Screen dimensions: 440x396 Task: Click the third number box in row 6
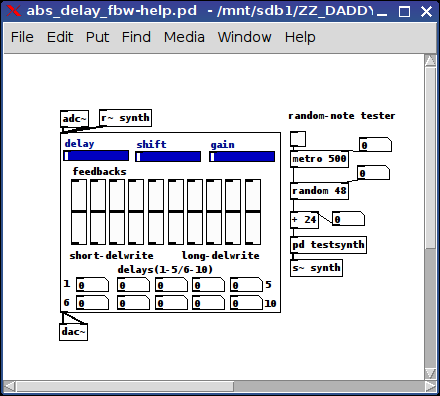(171, 303)
